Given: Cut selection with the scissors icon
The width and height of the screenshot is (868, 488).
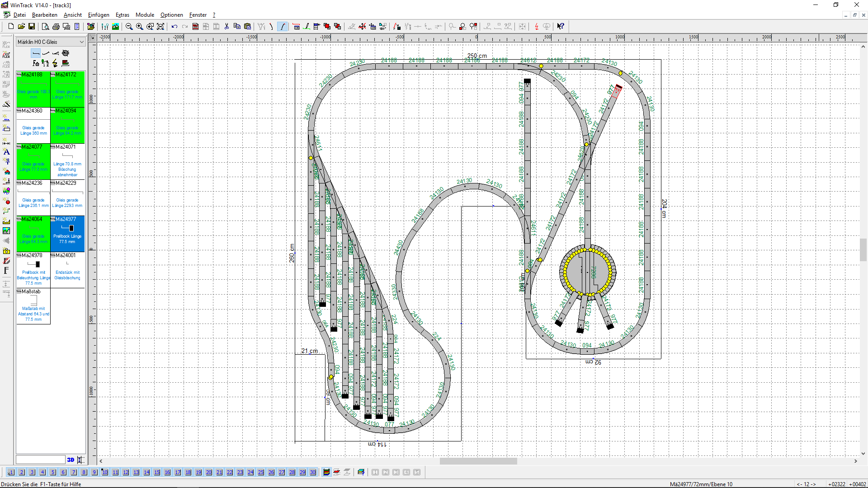Looking at the screenshot, I should pyautogui.click(x=226, y=27).
